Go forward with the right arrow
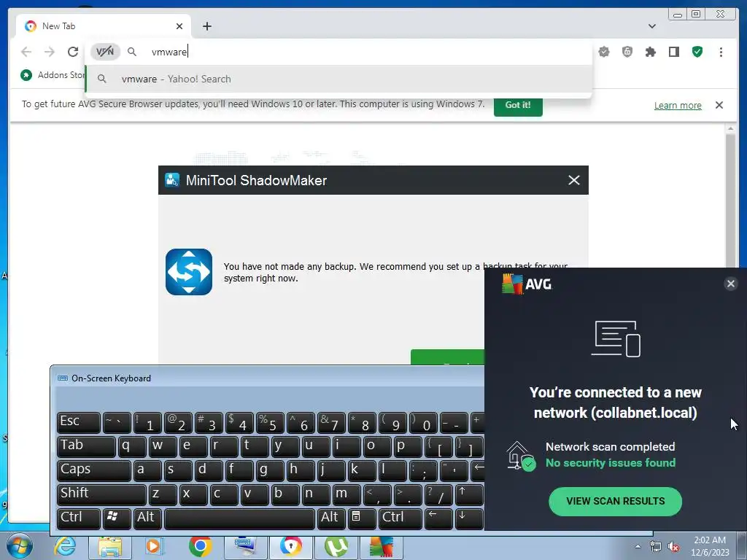 tap(50, 52)
